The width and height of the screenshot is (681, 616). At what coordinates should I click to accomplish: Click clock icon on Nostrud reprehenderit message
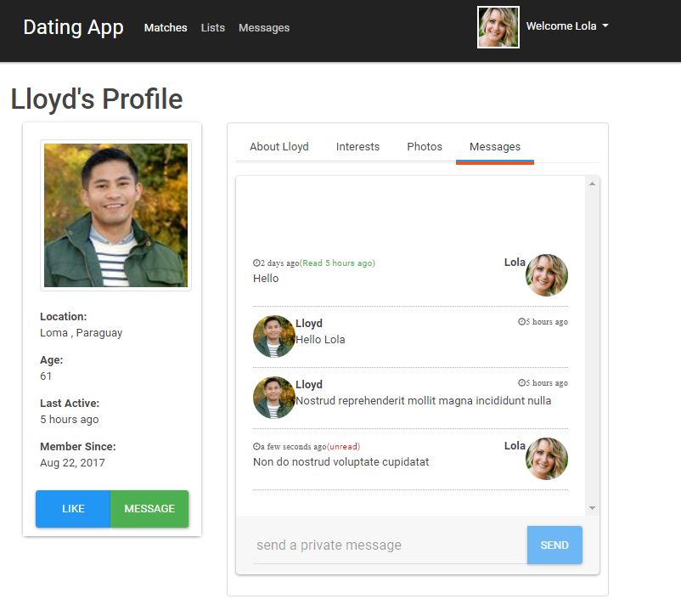(x=521, y=382)
